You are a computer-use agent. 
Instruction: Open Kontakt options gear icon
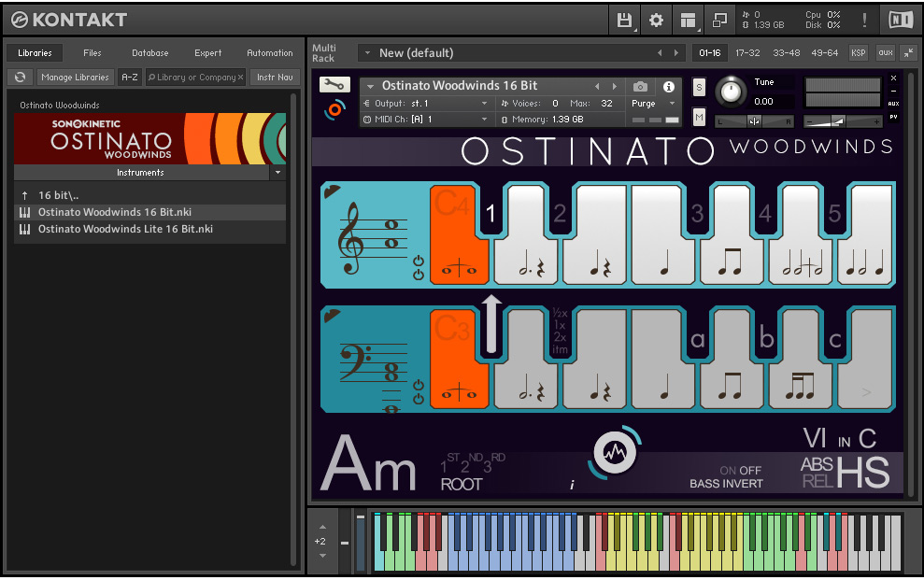tap(656, 20)
